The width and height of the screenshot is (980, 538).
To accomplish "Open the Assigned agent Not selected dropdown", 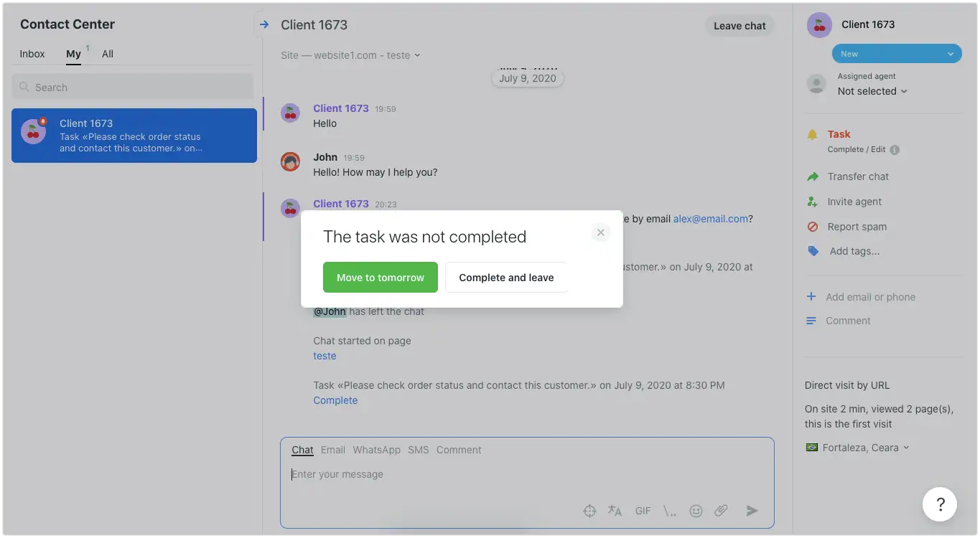I will (872, 91).
